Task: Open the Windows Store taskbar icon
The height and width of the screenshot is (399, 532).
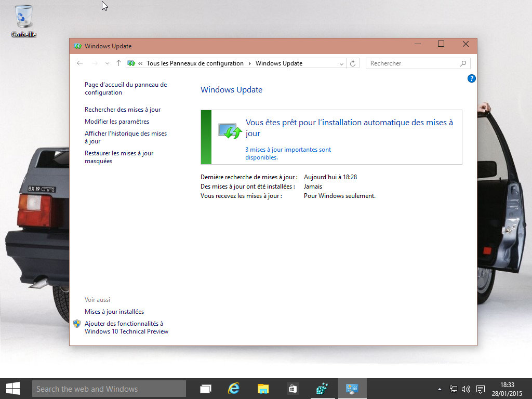Action: [292, 389]
